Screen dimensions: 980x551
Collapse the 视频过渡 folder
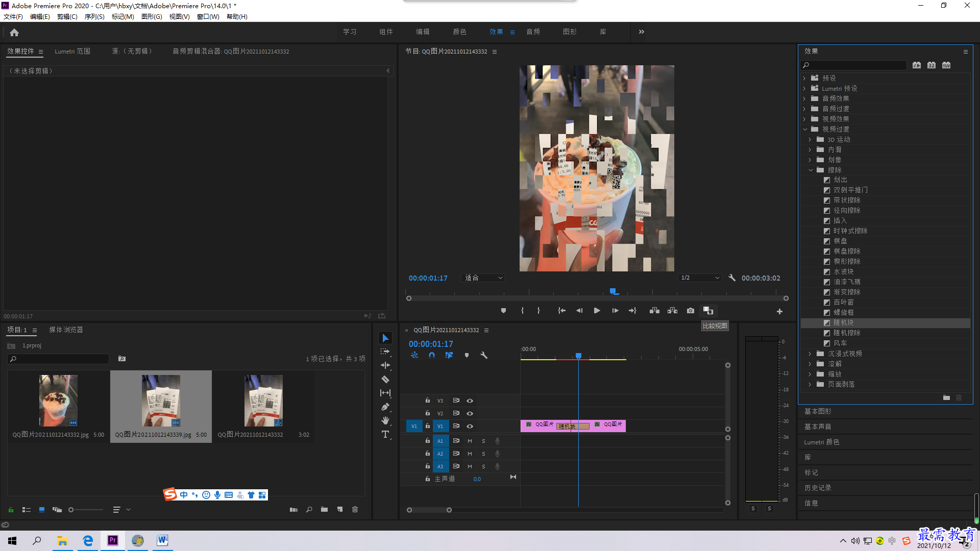point(805,129)
